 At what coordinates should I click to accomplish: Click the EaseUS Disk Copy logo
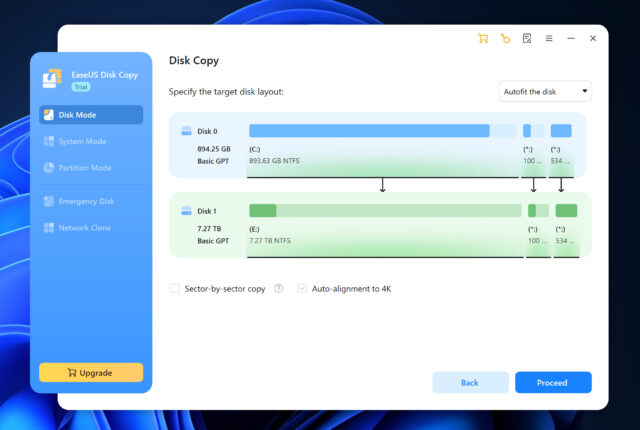point(52,80)
